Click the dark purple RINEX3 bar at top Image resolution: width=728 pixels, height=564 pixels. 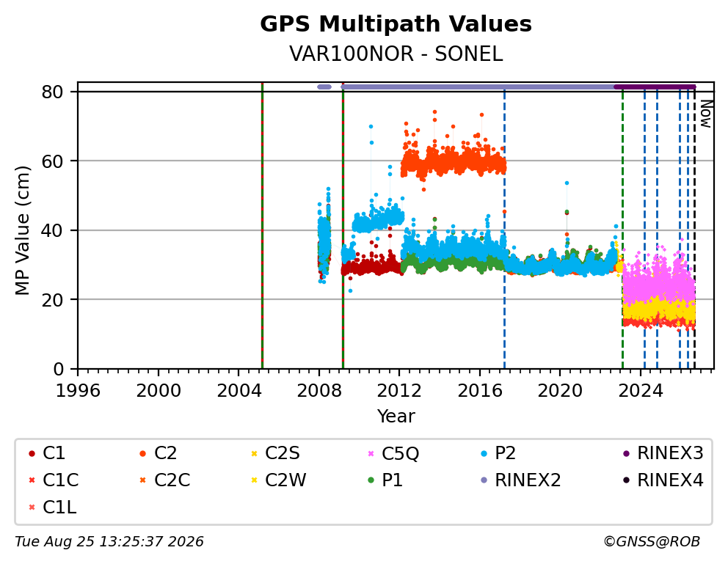655,87
